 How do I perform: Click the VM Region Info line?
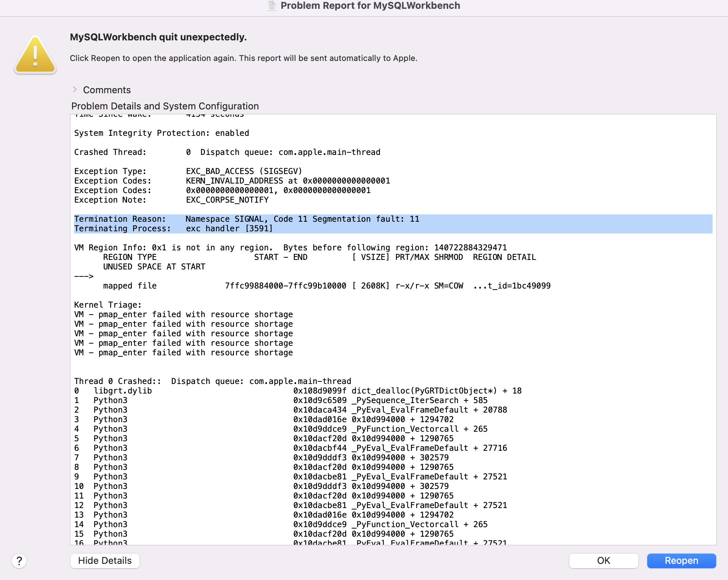pos(291,248)
